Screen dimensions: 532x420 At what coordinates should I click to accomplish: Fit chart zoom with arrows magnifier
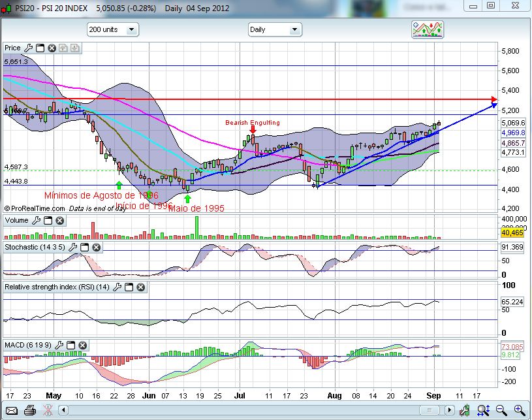[x=483, y=410]
